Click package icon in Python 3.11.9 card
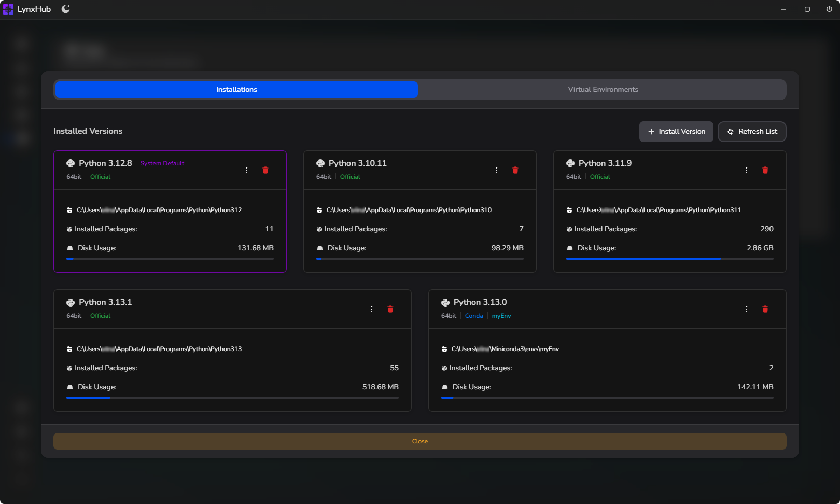 [569, 229]
